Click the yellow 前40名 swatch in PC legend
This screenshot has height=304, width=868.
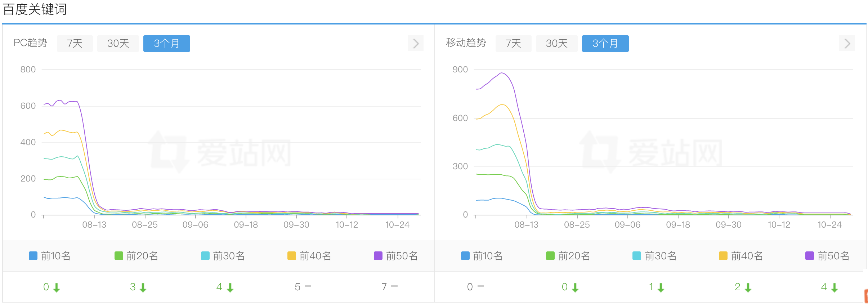(x=292, y=256)
